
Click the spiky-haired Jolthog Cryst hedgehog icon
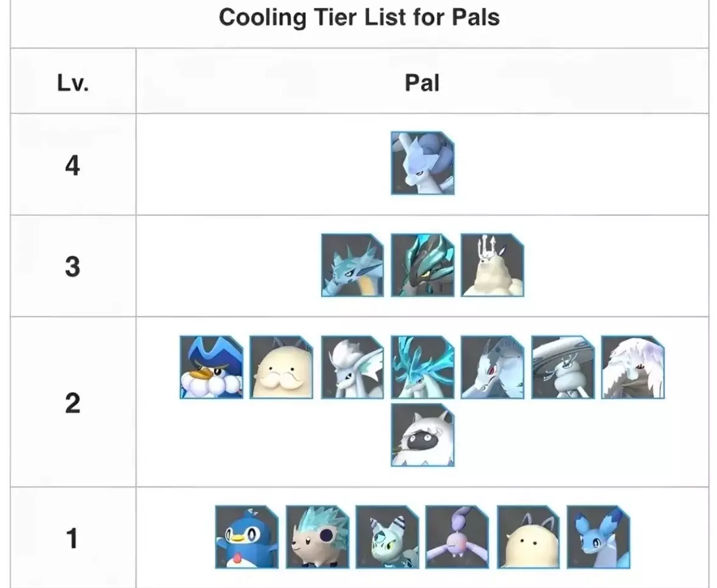click(x=317, y=538)
